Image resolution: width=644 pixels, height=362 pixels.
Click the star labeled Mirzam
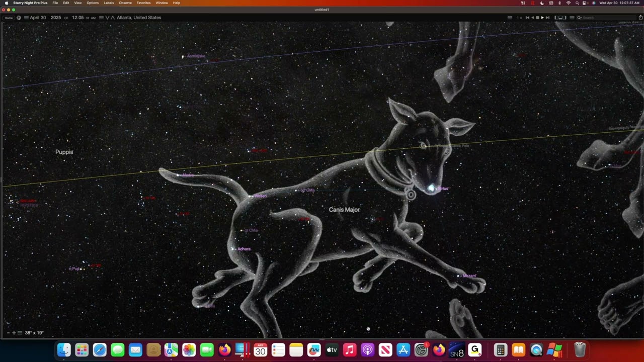coord(458,276)
